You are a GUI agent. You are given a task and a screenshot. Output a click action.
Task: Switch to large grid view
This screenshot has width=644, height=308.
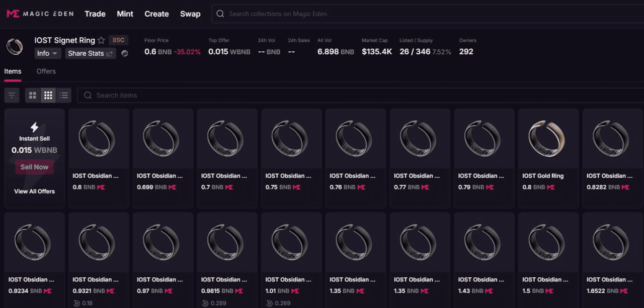pos(33,95)
